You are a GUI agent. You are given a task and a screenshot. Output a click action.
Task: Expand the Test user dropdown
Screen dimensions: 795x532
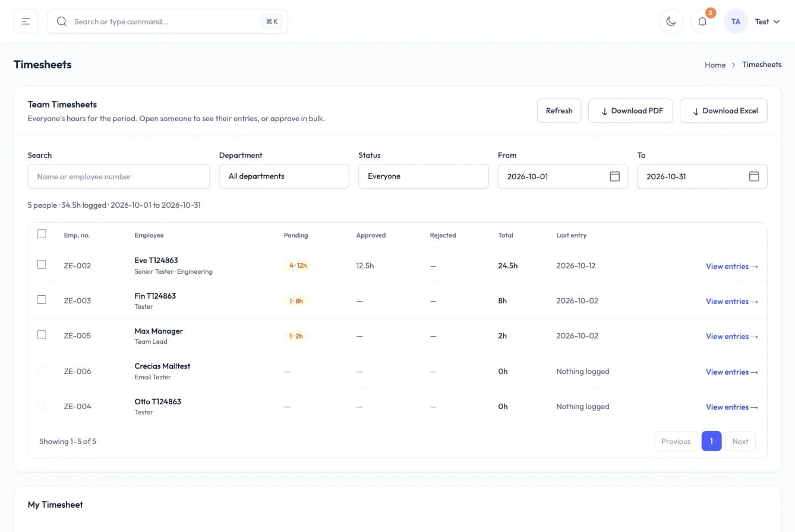[767, 21]
